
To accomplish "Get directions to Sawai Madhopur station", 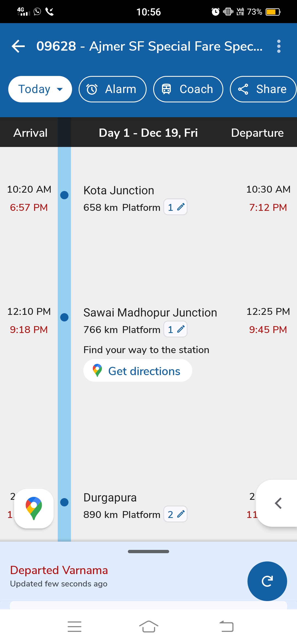I will [x=138, y=371].
